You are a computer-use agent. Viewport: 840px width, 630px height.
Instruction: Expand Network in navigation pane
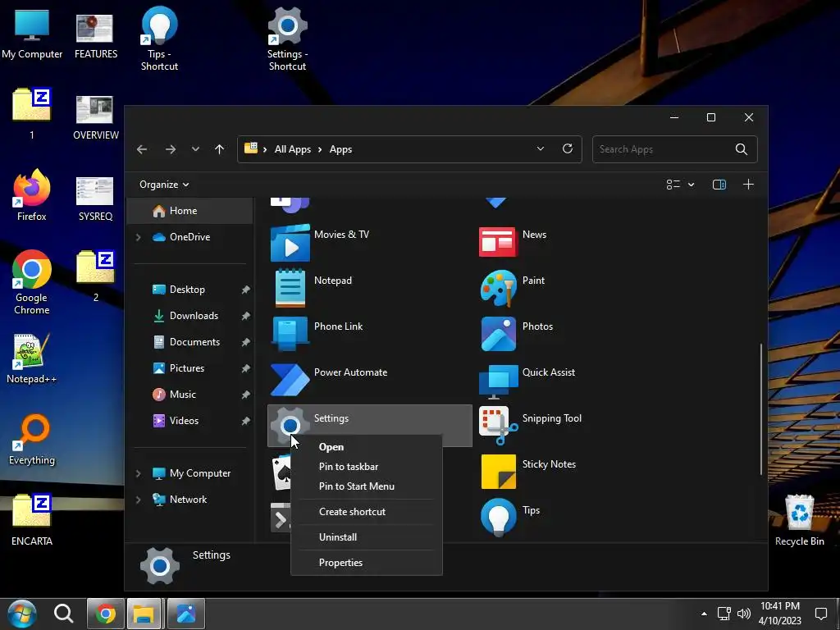(x=138, y=500)
